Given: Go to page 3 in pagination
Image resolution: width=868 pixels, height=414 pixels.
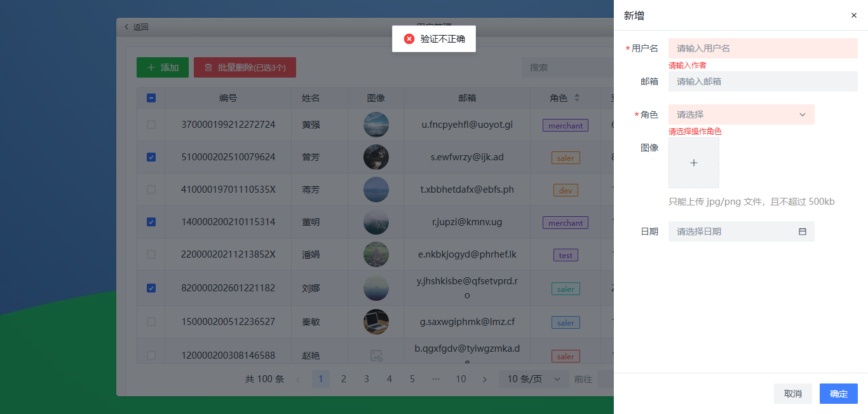Looking at the screenshot, I should click(367, 379).
